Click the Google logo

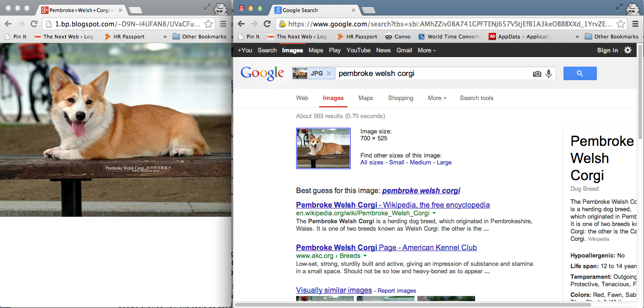pyautogui.click(x=262, y=74)
